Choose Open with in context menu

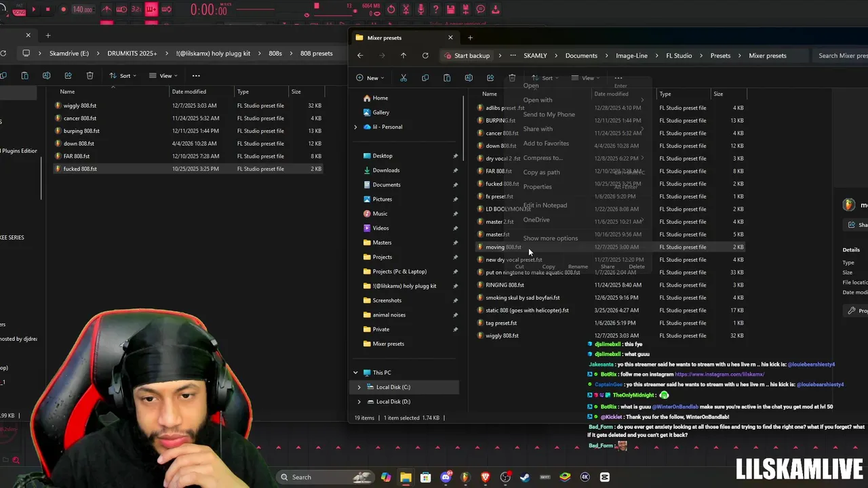tap(538, 100)
